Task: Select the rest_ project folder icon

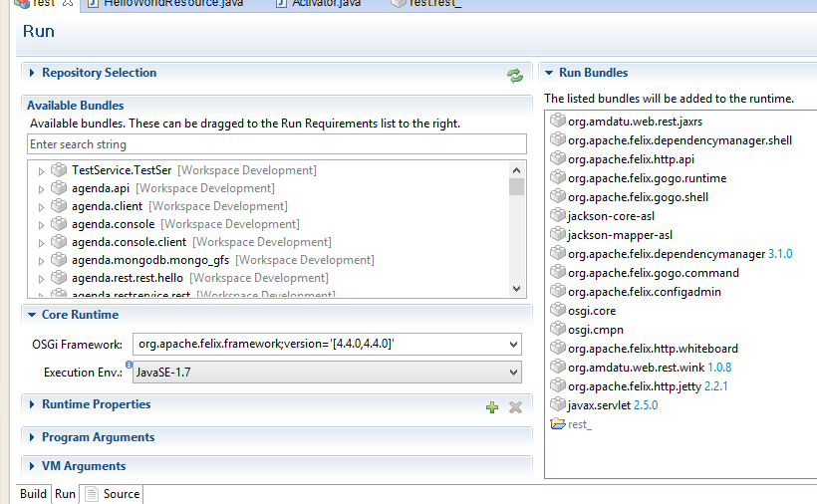Action: [558, 423]
